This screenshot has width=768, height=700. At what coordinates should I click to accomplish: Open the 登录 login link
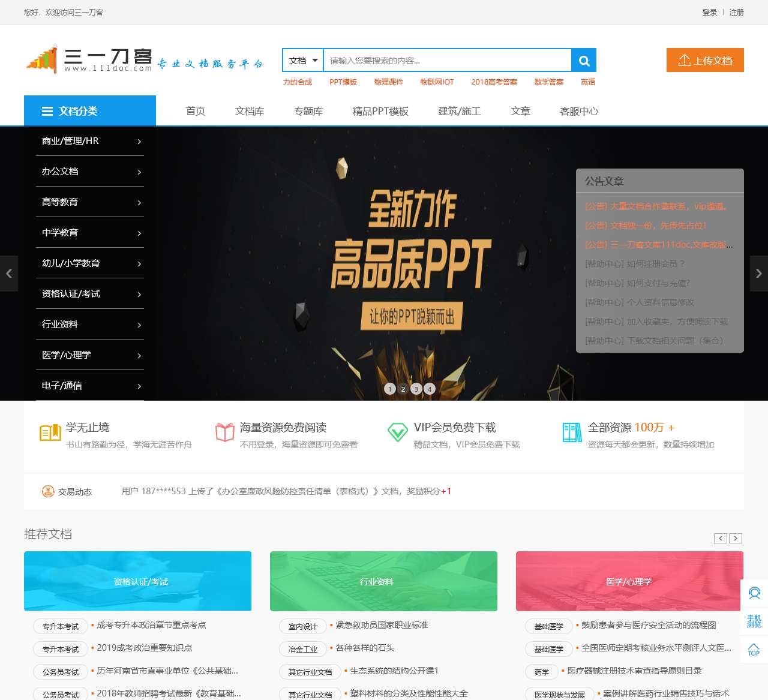pyautogui.click(x=710, y=12)
